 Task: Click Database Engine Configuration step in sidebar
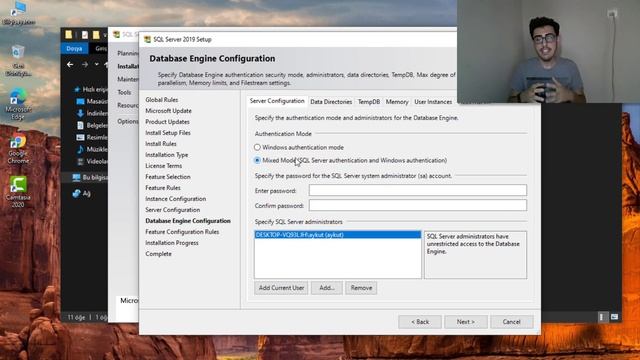pyautogui.click(x=188, y=221)
